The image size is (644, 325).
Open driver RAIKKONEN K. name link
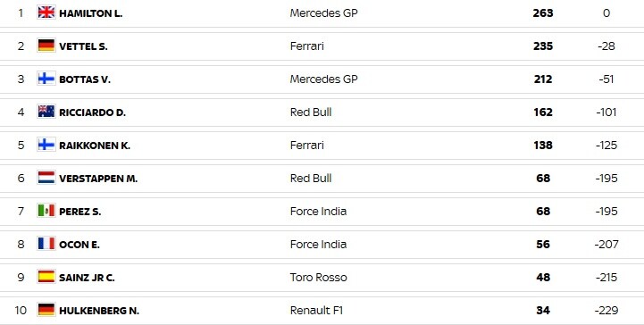pos(95,146)
